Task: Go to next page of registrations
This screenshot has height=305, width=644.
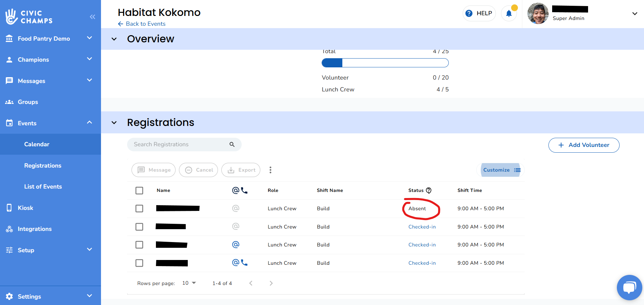Action: tap(271, 283)
